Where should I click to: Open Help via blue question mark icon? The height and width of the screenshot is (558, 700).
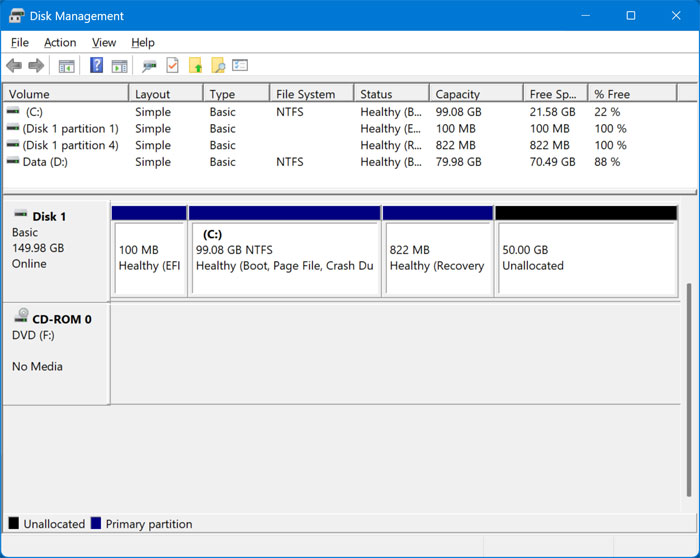pos(96,65)
